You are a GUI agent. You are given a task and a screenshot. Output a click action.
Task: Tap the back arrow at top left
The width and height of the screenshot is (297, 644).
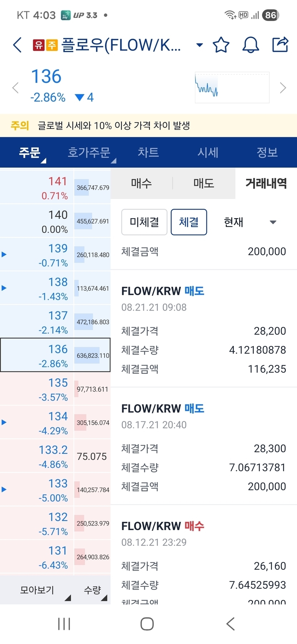tap(17, 45)
